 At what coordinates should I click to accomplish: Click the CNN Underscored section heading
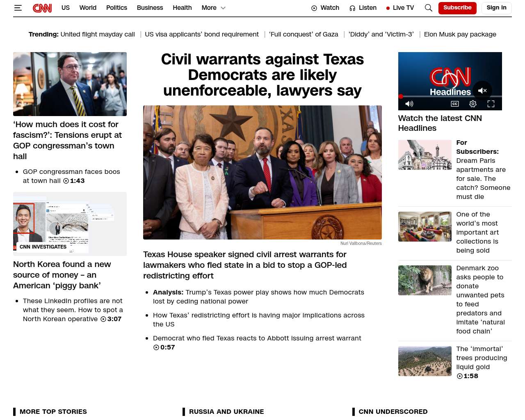pyautogui.click(x=393, y=411)
